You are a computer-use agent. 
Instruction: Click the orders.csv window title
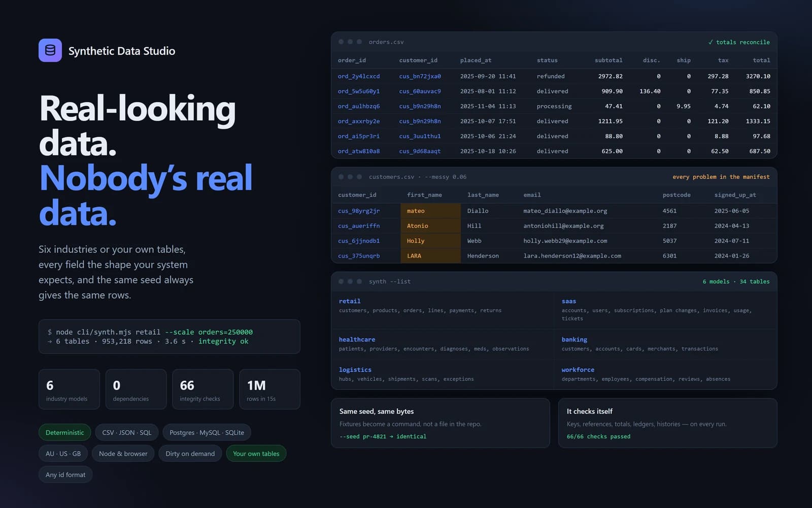point(386,42)
